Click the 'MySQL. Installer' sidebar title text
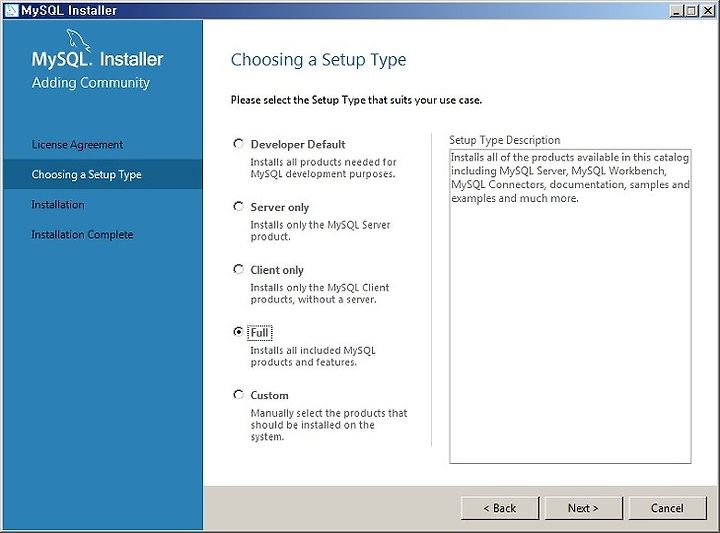The image size is (720, 533). pos(97,59)
